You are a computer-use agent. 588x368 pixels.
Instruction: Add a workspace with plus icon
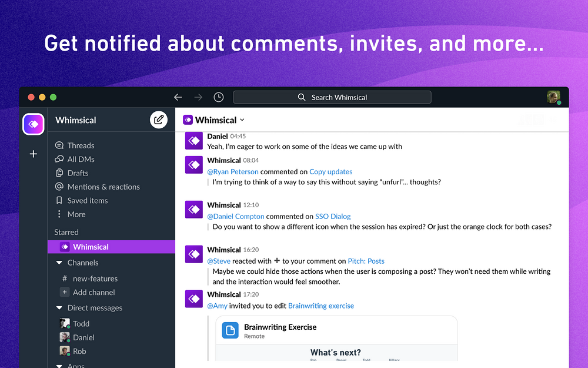click(x=34, y=154)
